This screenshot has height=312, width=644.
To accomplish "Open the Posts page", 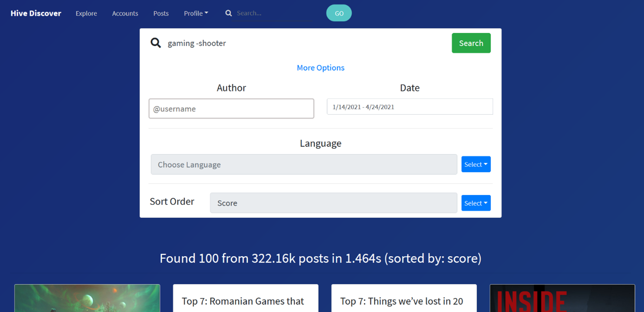I will [x=161, y=13].
